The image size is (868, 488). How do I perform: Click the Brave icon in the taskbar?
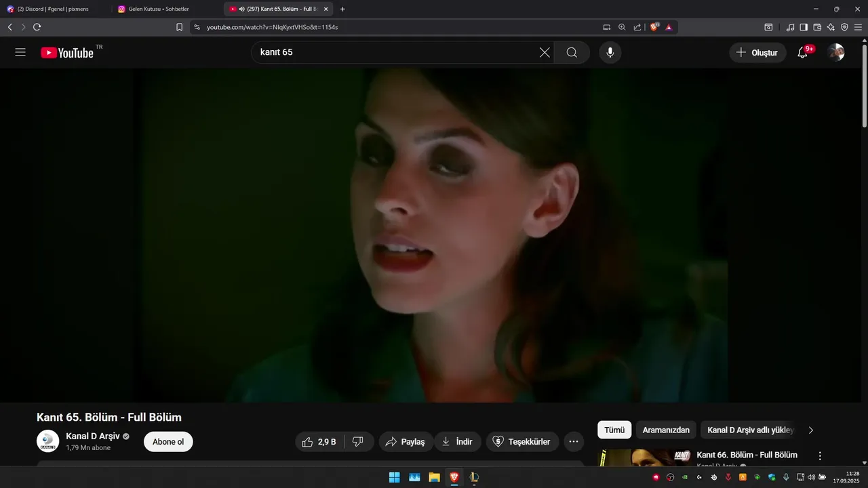pyautogui.click(x=454, y=477)
